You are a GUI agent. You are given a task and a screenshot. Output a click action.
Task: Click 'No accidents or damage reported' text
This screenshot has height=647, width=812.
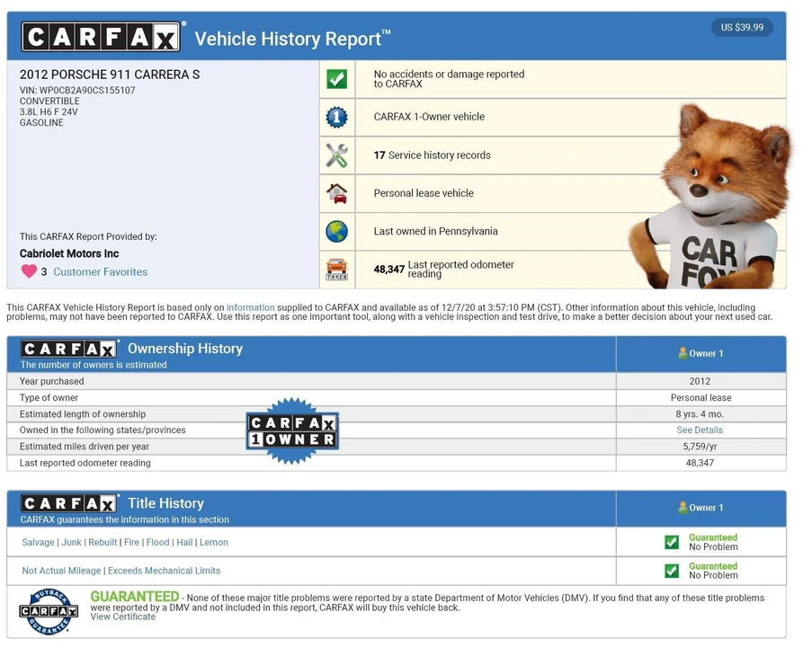[x=449, y=79]
